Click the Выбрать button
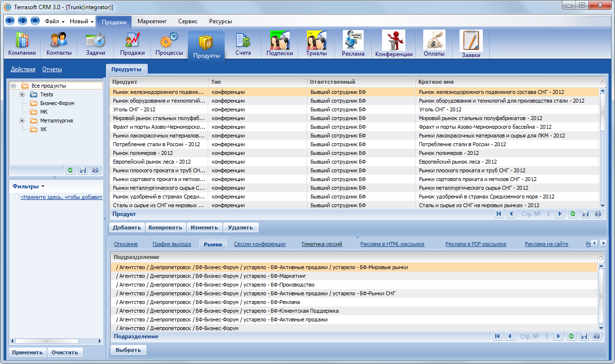Viewport: 615px width, 364px height. click(x=129, y=350)
